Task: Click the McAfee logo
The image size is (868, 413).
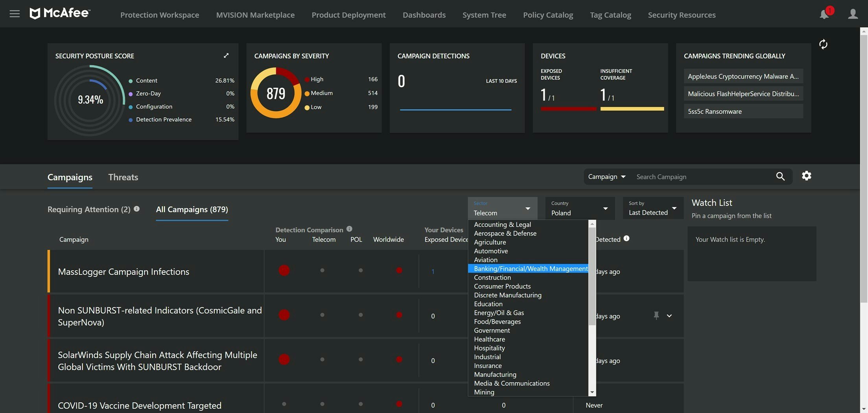Action: point(60,13)
